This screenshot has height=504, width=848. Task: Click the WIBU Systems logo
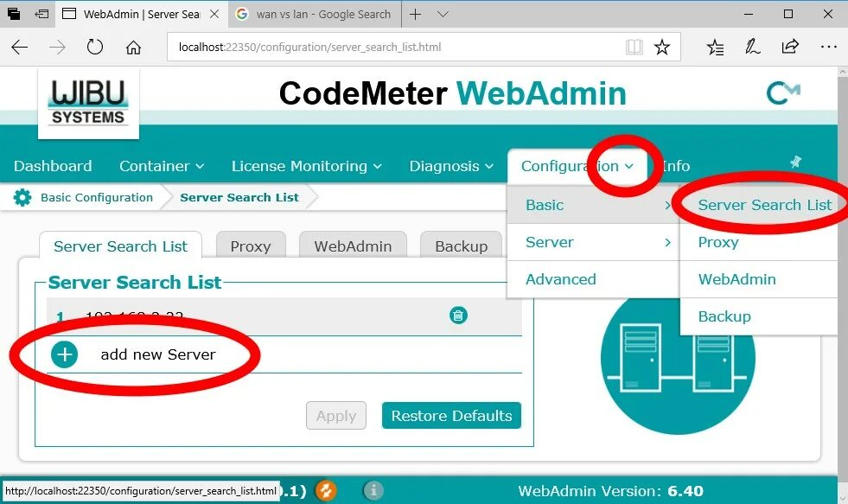(88, 103)
